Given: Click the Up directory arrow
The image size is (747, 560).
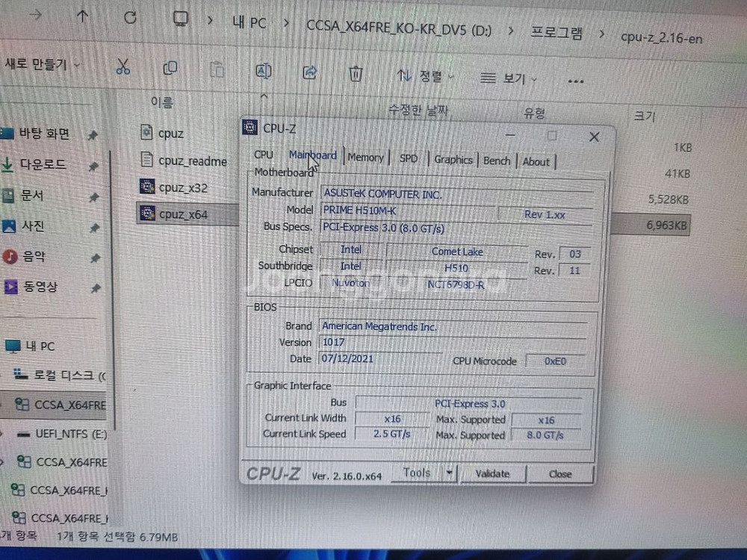Looking at the screenshot, I should pyautogui.click(x=82, y=16).
